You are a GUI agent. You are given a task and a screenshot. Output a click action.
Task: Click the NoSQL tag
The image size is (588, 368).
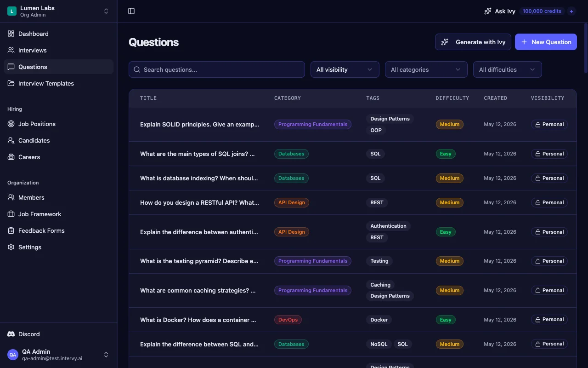(379, 344)
